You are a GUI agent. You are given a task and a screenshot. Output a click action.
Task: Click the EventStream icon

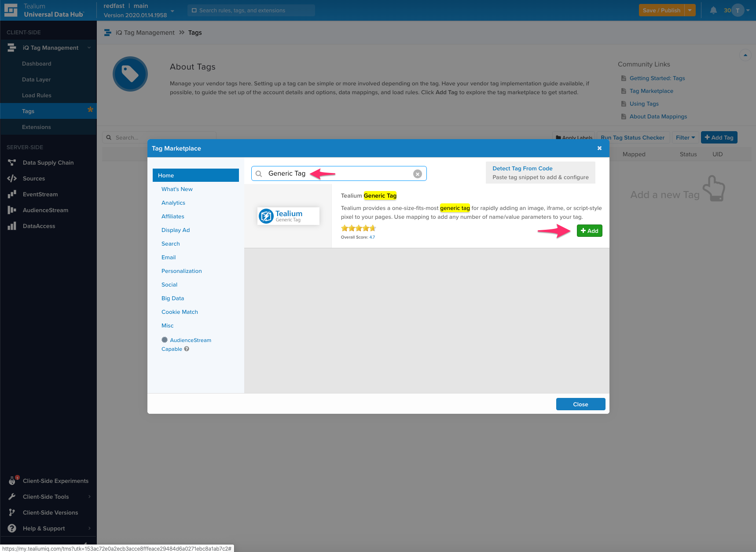pos(12,194)
